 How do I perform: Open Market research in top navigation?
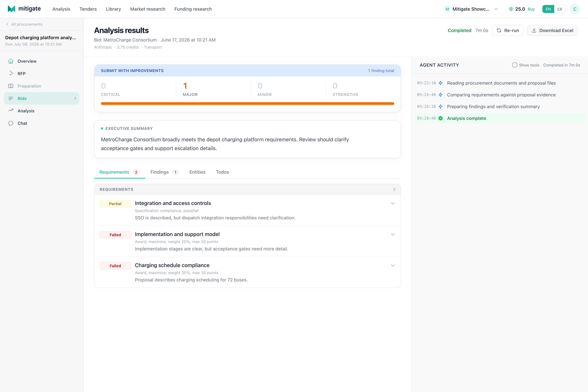[x=147, y=9]
